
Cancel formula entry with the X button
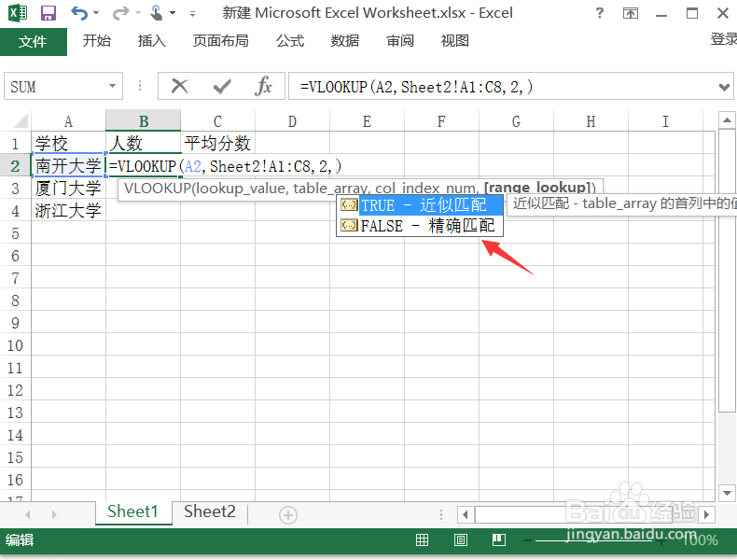tap(179, 86)
